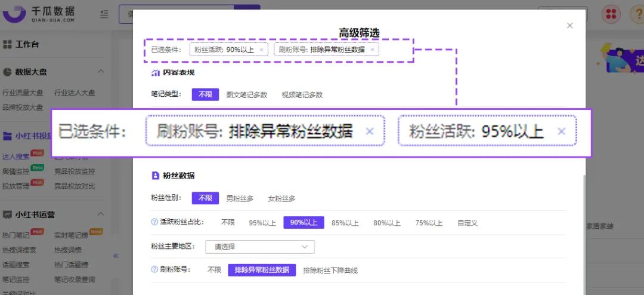This screenshot has height=295, width=644.
Task: Open 工作台 in the sidebar
Action: coord(27,44)
